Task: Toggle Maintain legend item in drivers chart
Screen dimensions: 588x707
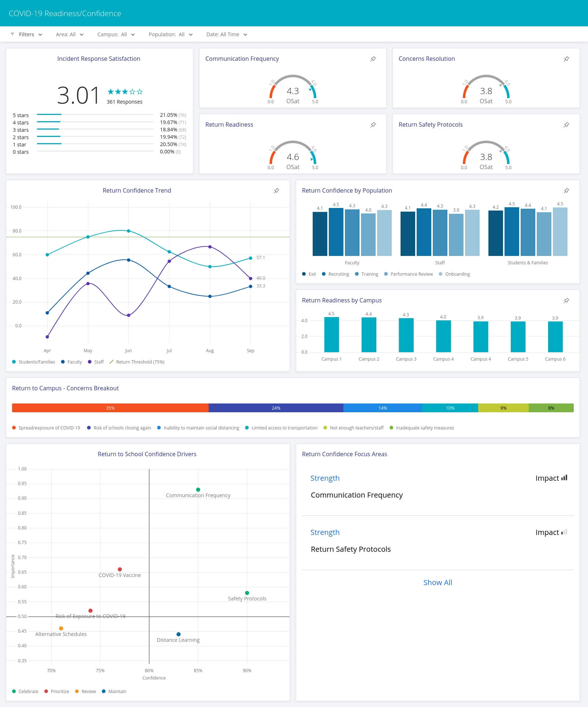Action: point(114,691)
